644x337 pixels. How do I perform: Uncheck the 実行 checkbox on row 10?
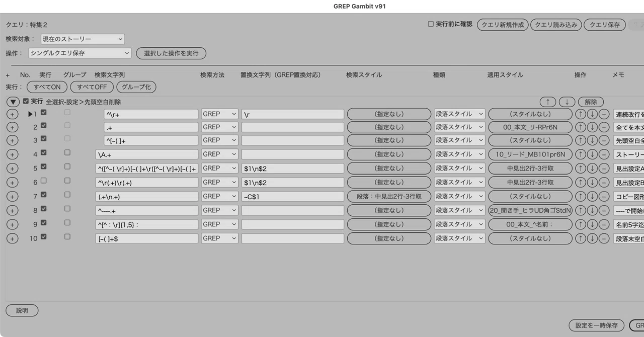(x=43, y=237)
